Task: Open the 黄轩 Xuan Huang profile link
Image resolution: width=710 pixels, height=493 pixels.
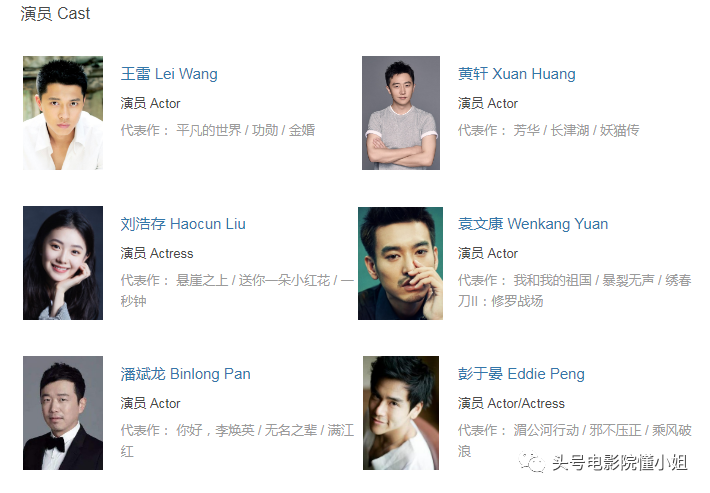Action: point(516,74)
